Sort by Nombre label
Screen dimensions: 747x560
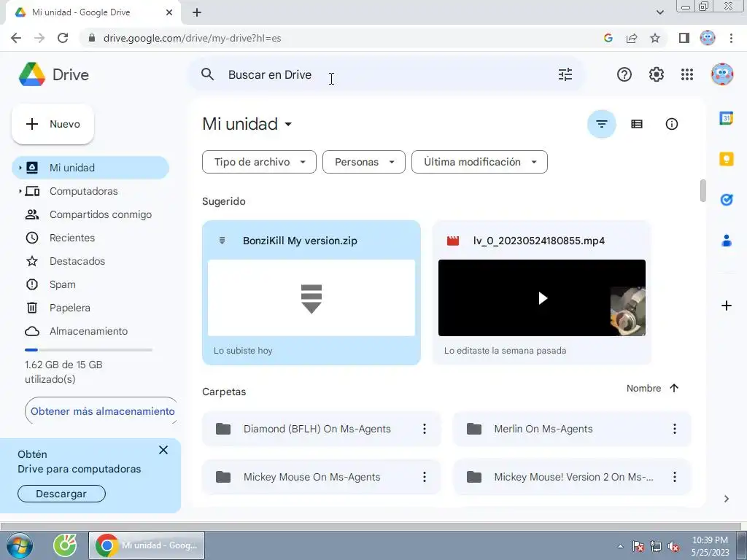click(643, 388)
